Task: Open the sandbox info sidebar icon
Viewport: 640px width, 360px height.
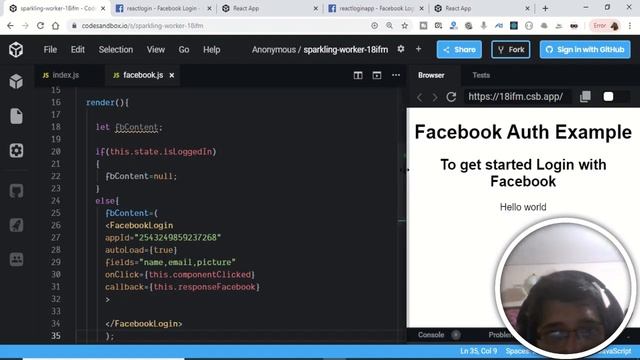Action: [16, 82]
